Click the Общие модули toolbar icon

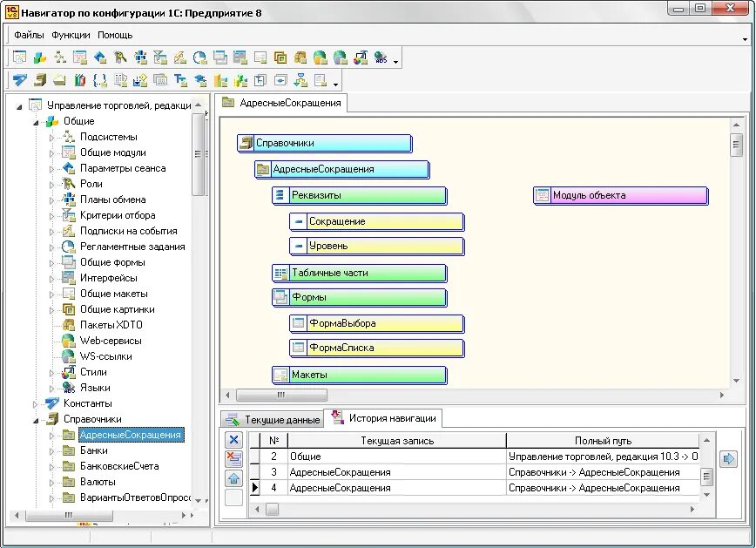[x=80, y=58]
